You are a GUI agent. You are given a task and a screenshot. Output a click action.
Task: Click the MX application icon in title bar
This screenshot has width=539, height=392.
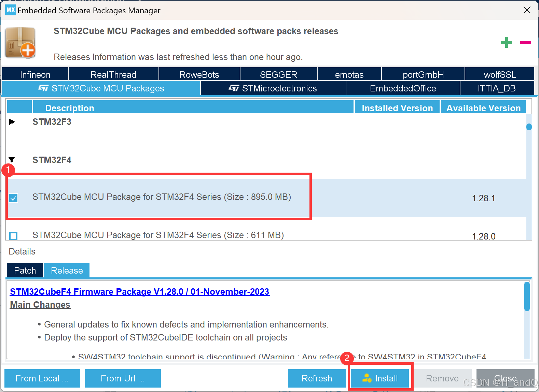(x=11, y=10)
